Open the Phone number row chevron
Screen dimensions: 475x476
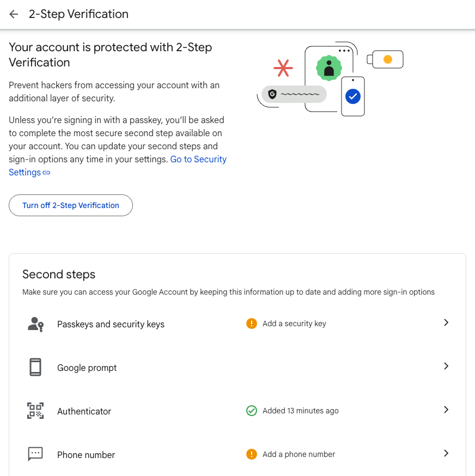coord(446,453)
